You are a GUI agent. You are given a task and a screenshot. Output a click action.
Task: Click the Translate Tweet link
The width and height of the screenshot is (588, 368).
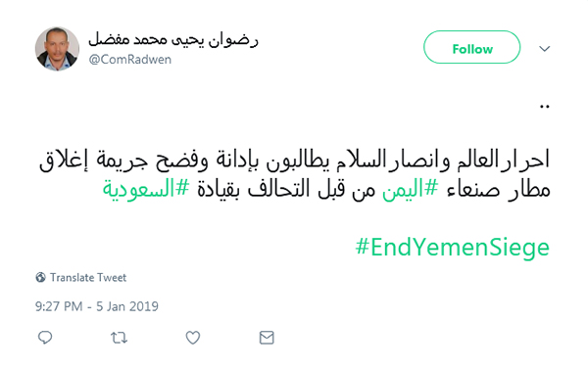(88, 277)
